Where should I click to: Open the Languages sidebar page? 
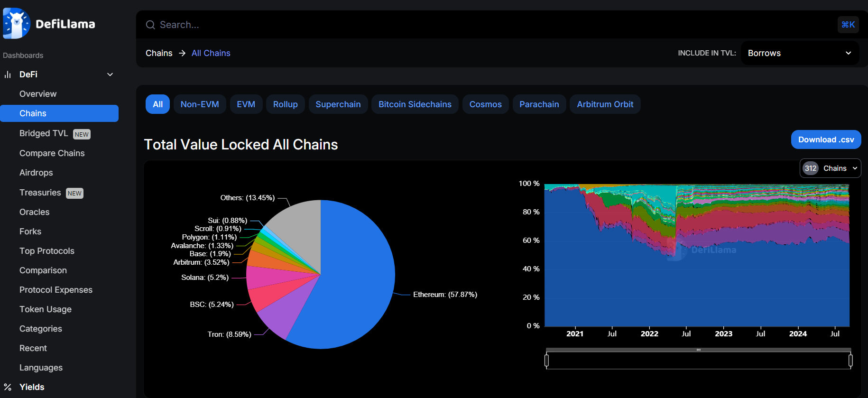click(41, 368)
